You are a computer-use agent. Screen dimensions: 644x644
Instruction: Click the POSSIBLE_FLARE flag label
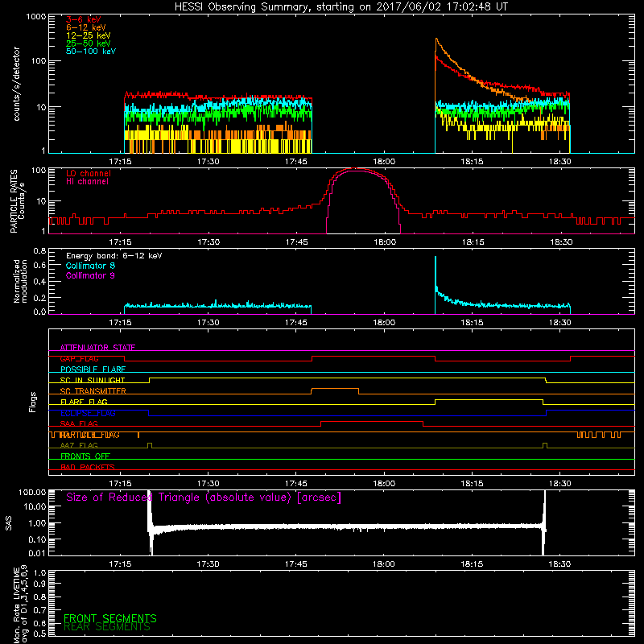click(x=93, y=369)
